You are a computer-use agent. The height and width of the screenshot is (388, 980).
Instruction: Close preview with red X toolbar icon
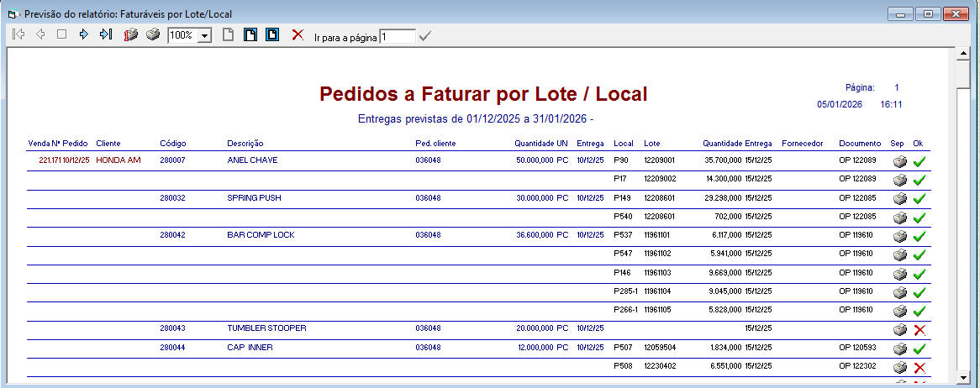297,35
